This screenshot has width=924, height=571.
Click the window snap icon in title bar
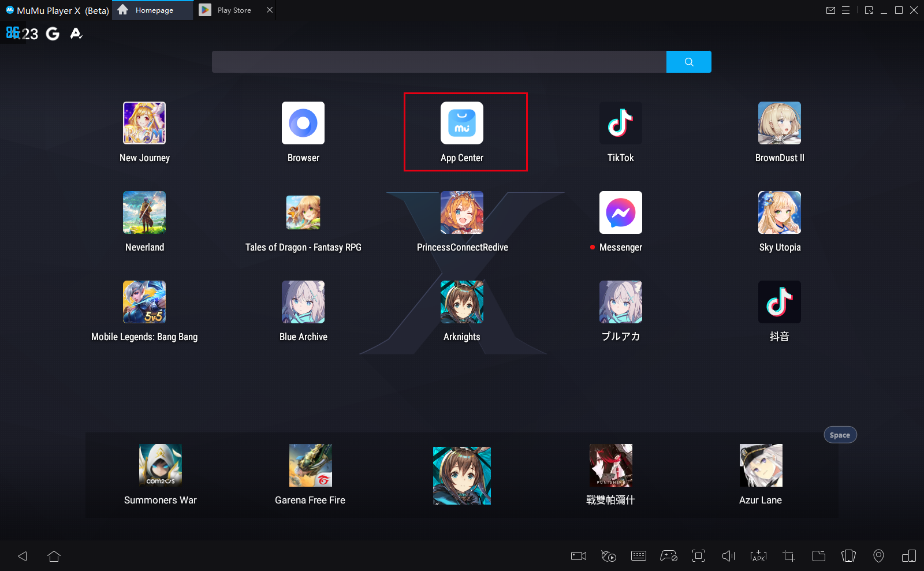coord(869,10)
